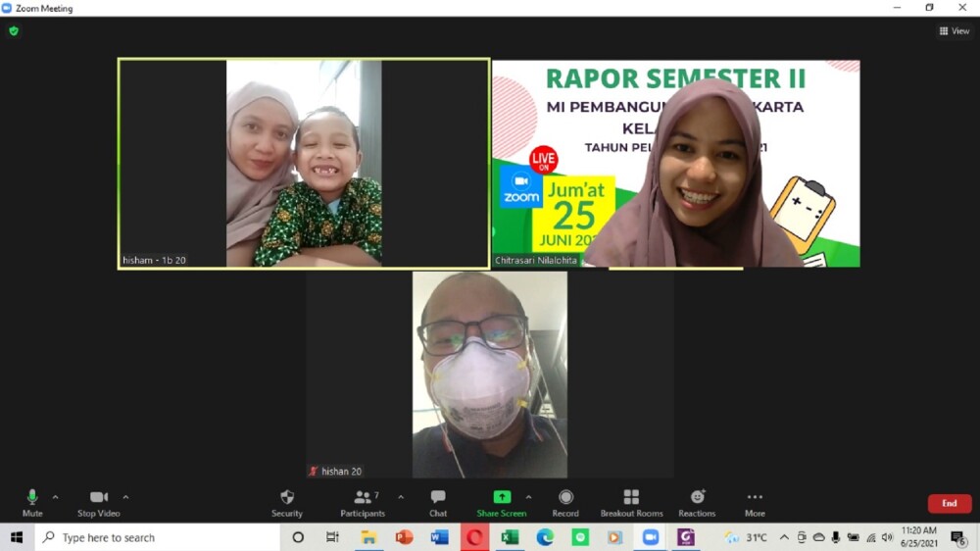Open video options arrow beside Stop Video

pos(125,497)
